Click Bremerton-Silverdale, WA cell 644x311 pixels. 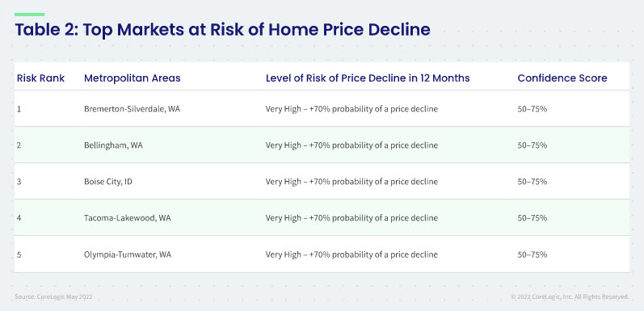(132, 109)
